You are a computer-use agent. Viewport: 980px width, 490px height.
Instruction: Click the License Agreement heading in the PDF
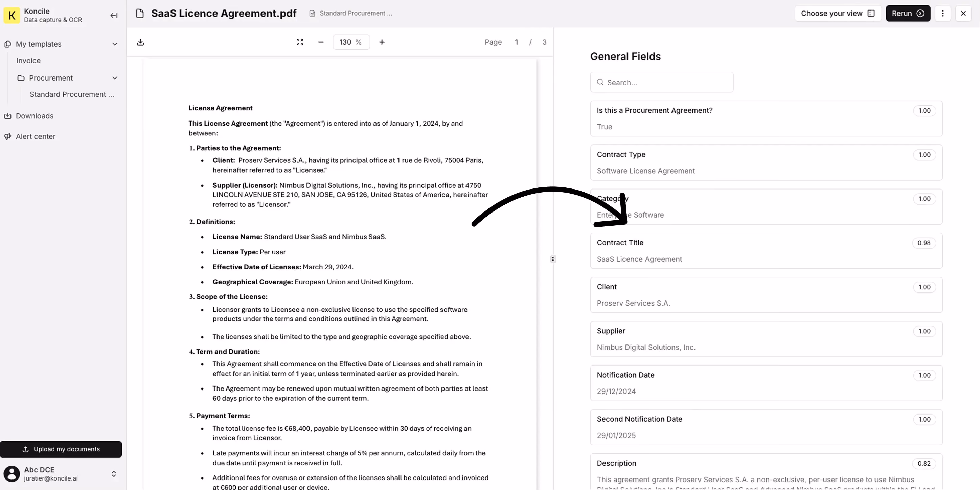click(x=221, y=108)
